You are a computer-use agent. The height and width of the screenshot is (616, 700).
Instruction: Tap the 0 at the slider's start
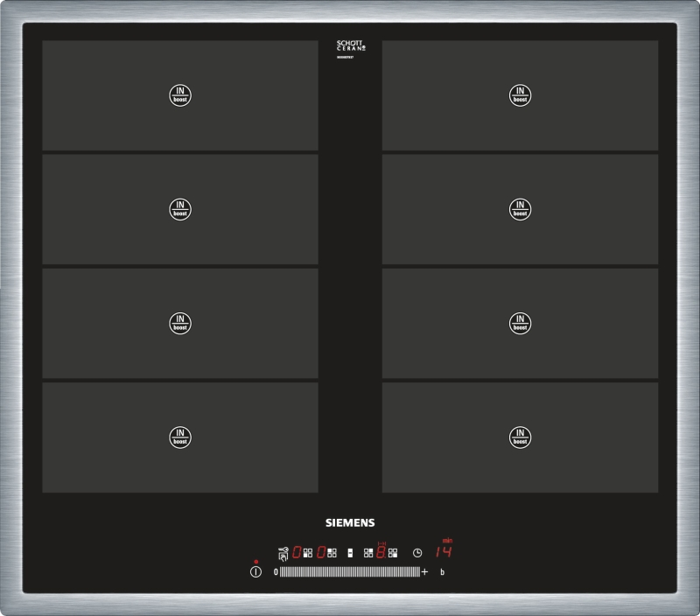(276, 571)
